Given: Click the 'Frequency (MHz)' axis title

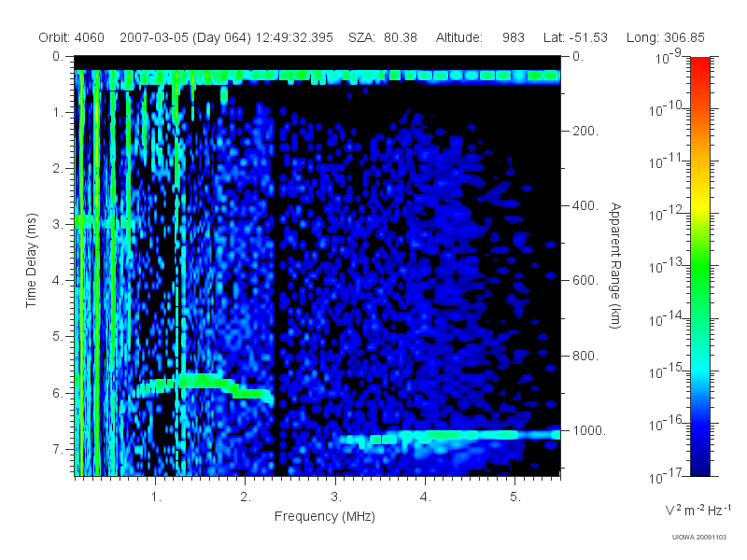Looking at the screenshot, I should tap(325, 516).
